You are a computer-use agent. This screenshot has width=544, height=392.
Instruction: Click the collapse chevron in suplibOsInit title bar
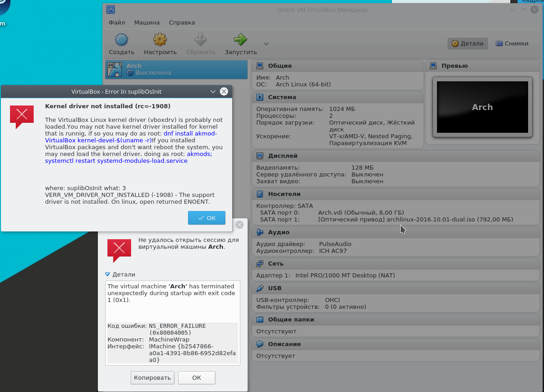click(x=213, y=91)
